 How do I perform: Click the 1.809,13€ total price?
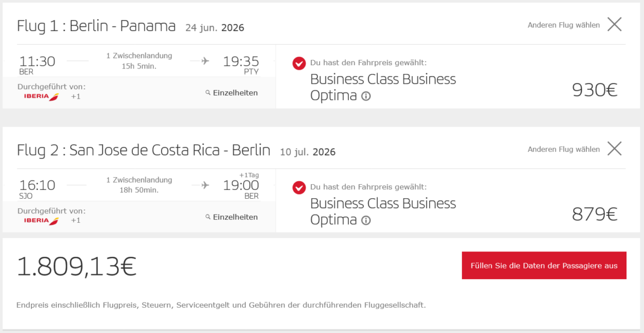point(76,266)
